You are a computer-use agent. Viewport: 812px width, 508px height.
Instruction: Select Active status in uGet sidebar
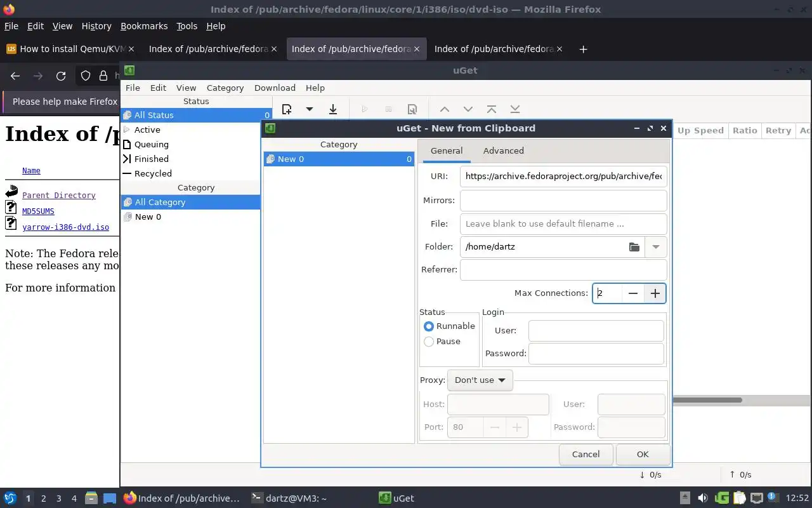click(x=196, y=130)
